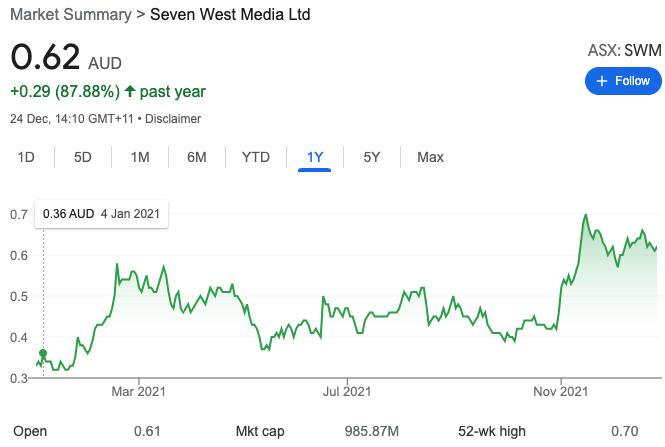Open the Disclaimer link
The width and height of the screenshot is (665, 447).
[174, 119]
